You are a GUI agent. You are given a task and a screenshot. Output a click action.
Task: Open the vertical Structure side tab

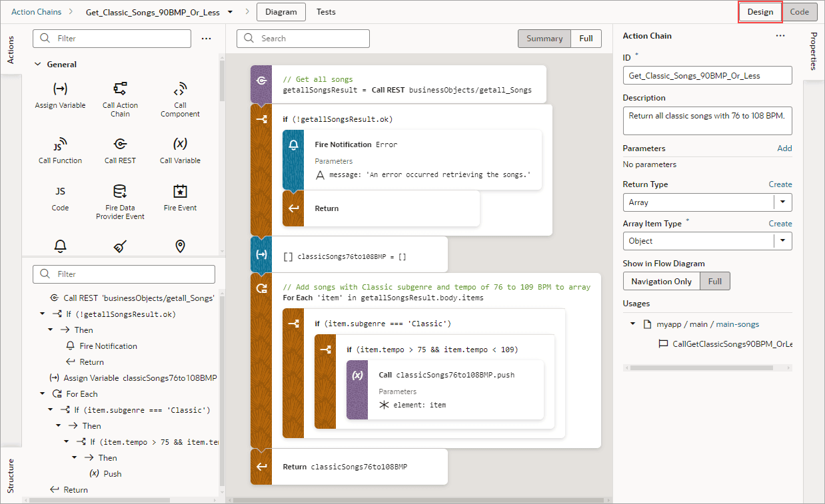[x=11, y=475]
